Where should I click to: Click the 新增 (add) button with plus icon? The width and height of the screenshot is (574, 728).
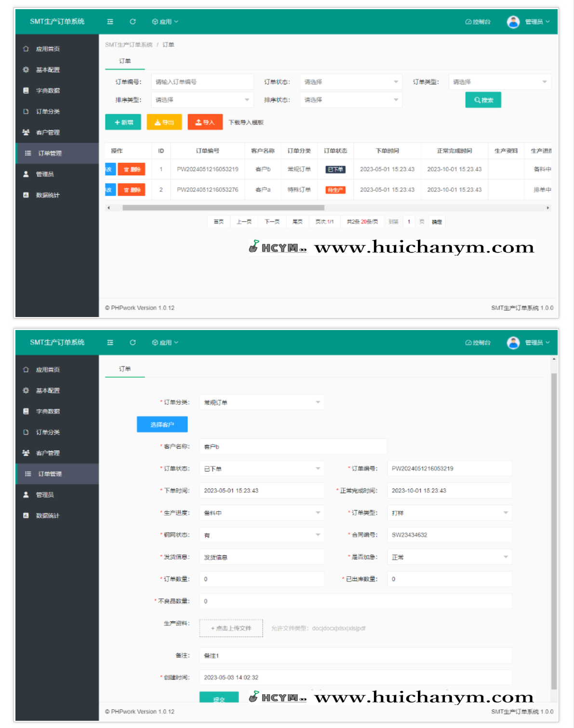123,122
